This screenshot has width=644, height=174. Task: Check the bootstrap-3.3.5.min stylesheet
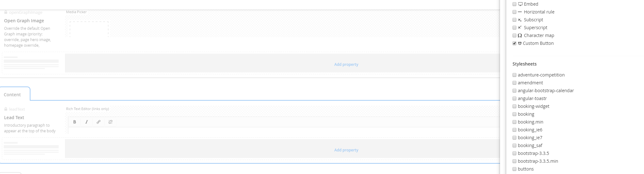click(514, 161)
